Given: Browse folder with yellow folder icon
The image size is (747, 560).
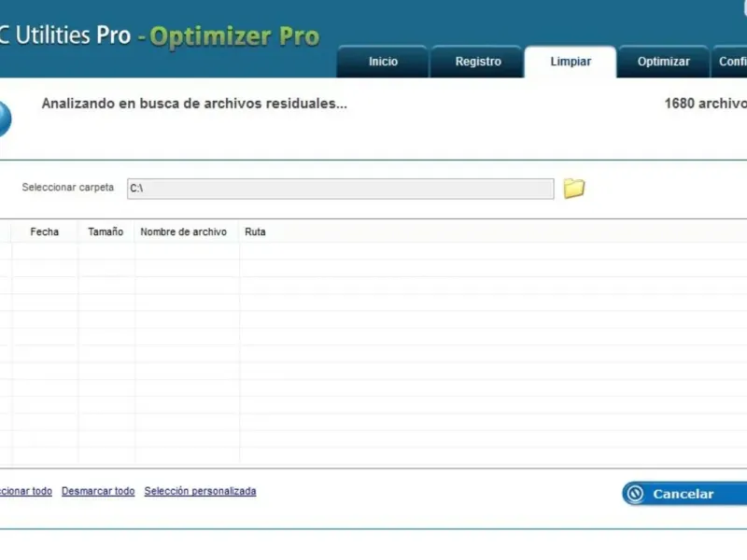Looking at the screenshot, I should point(574,189).
